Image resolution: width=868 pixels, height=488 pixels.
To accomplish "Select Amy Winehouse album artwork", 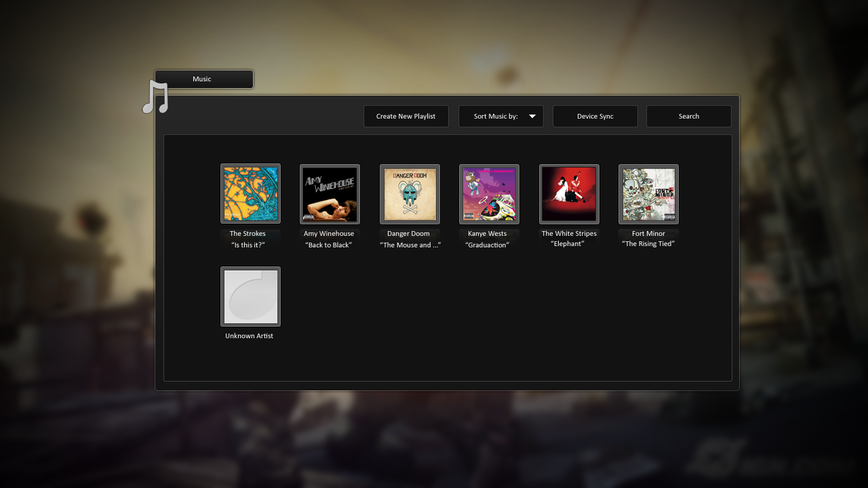I will (330, 194).
